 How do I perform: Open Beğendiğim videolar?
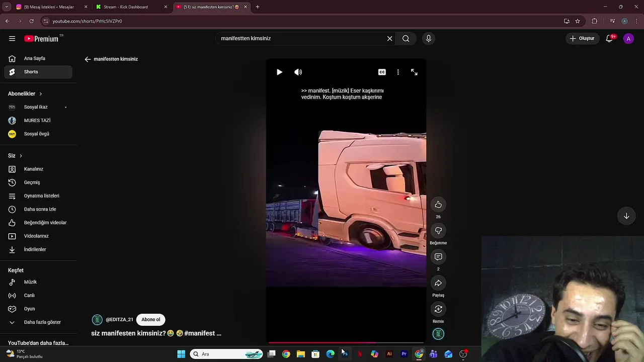(x=38, y=223)
